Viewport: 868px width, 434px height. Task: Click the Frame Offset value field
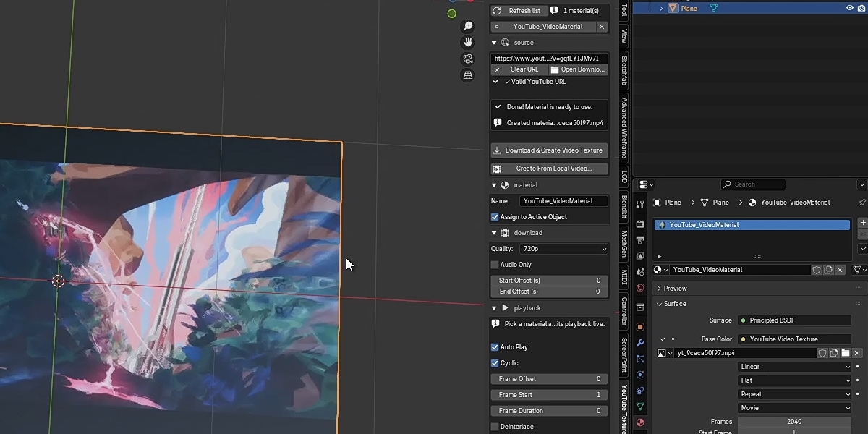[x=549, y=379]
